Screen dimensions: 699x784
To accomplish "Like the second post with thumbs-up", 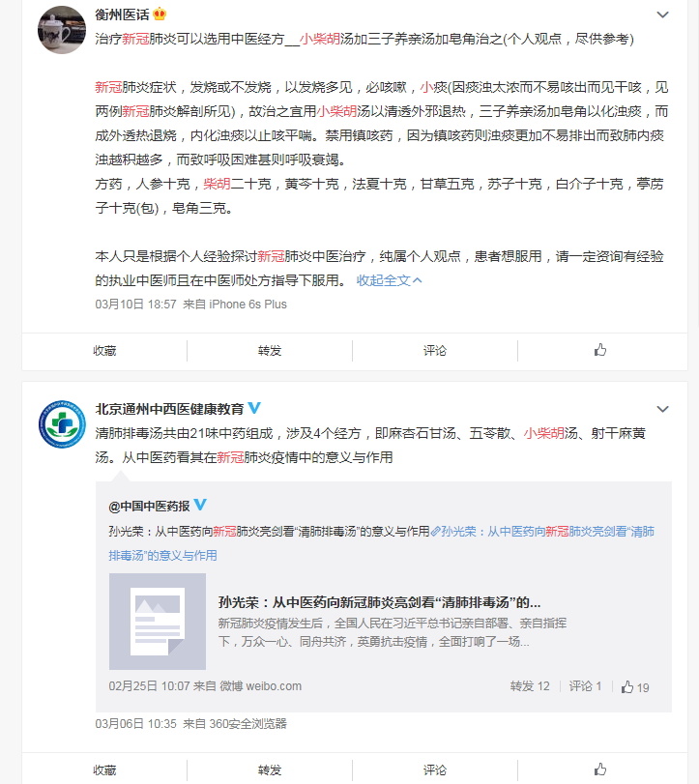I will click(x=600, y=769).
